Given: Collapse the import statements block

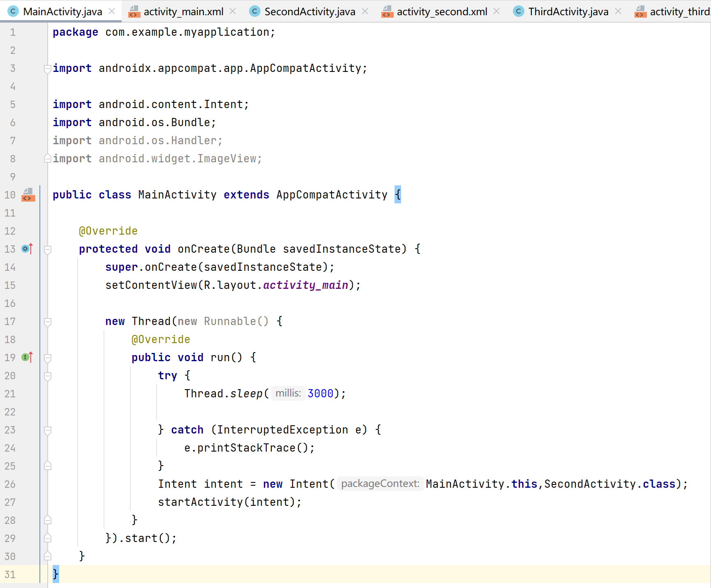Looking at the screenshot, I should (x=47, y=68).
